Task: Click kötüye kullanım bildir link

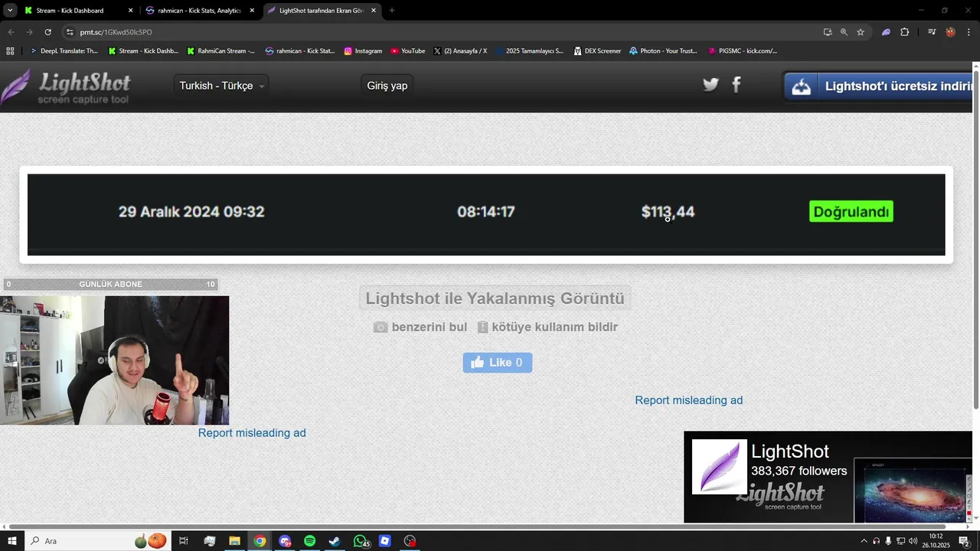Action: [x=547, y=327]
